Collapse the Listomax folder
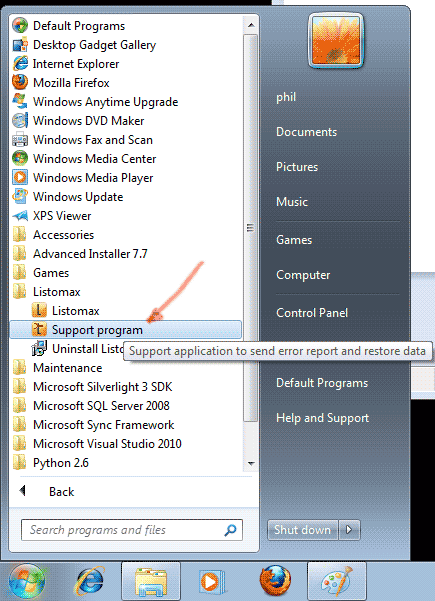This screenshot has height=601, width=435. click(x=126, y=292)
